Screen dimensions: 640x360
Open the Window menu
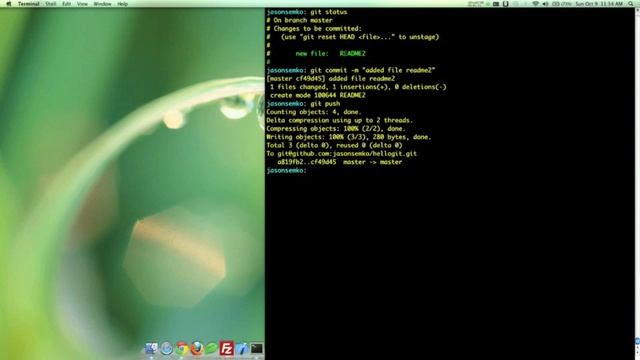[102, 4]
